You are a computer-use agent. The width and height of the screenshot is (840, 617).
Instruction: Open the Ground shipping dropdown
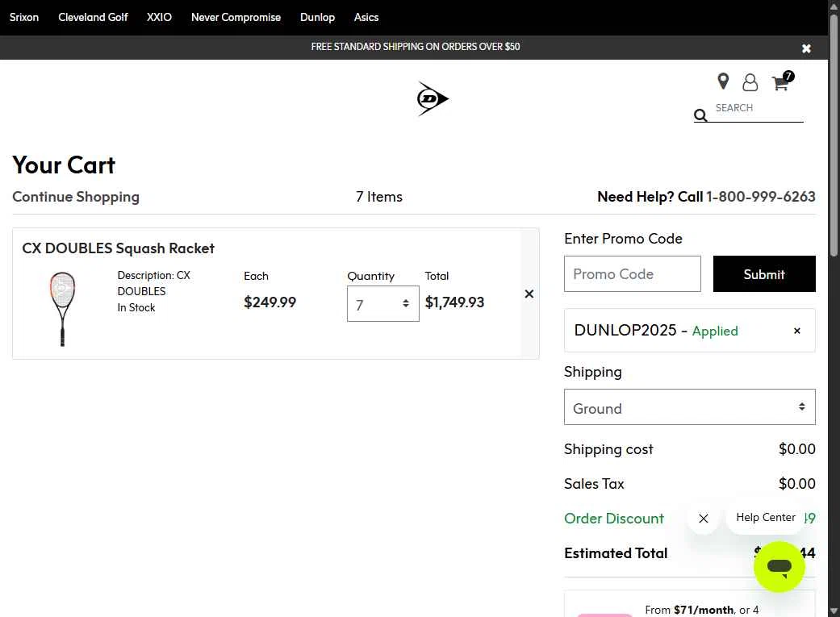689,407
